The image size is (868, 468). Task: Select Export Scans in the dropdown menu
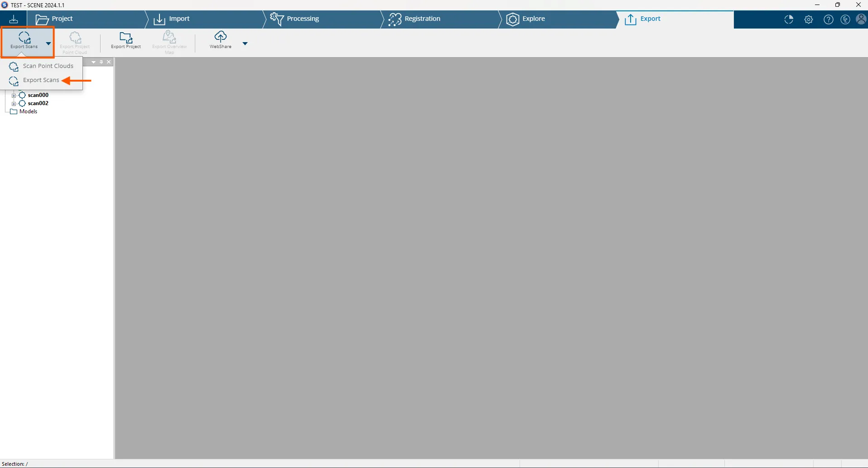[x=41, y=80]
